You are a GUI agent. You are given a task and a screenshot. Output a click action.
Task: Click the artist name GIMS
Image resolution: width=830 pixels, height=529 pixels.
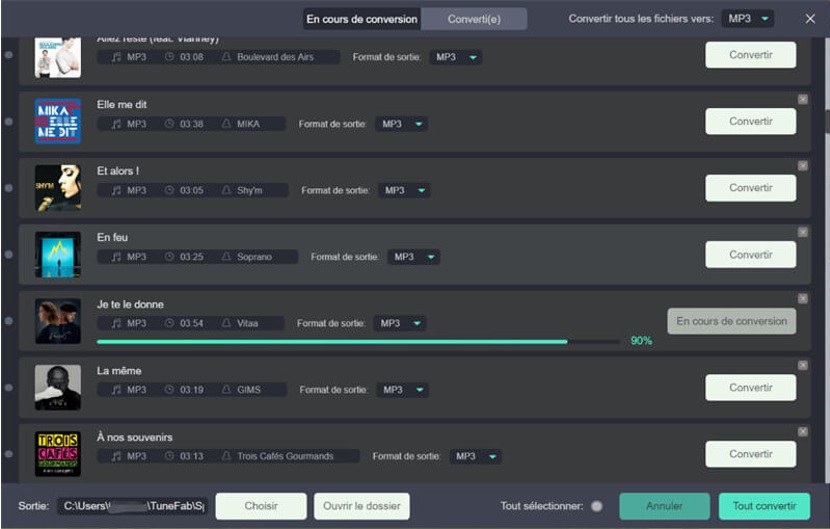click(249, 390)
